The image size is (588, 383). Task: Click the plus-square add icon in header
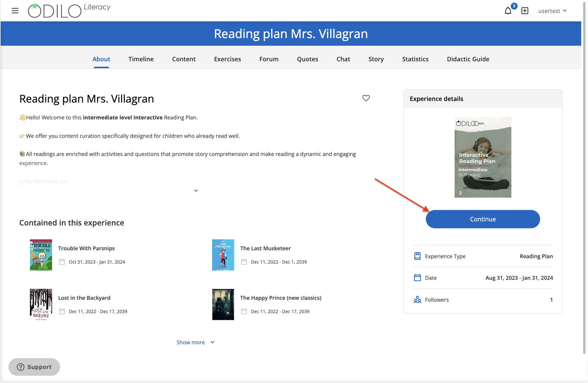(525, 11)
